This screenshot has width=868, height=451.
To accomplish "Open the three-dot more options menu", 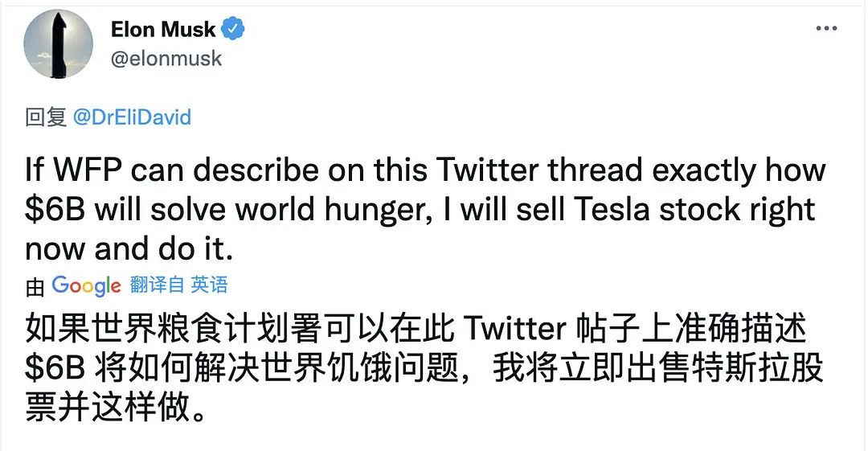I will [x=826, y=29].
